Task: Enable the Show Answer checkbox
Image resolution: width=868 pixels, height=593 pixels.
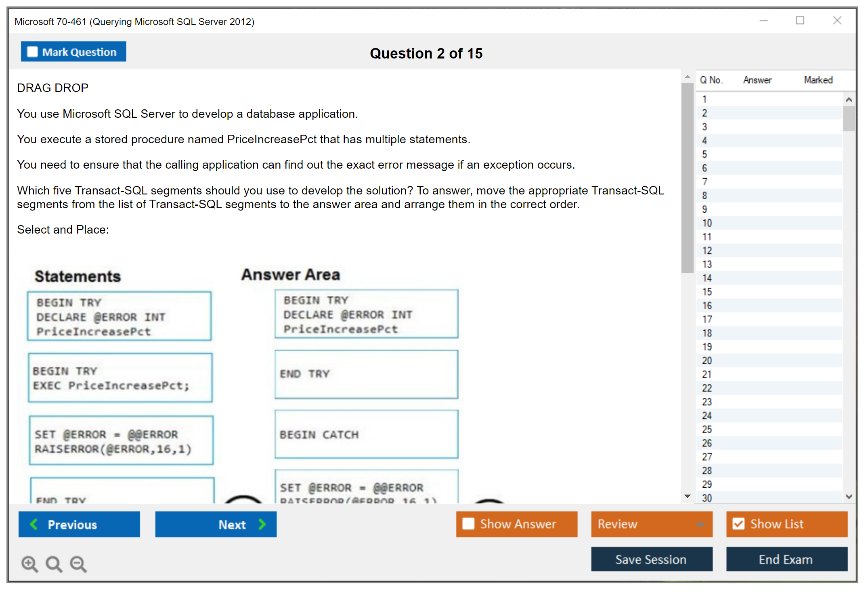Action: click(x=468, y=524)
